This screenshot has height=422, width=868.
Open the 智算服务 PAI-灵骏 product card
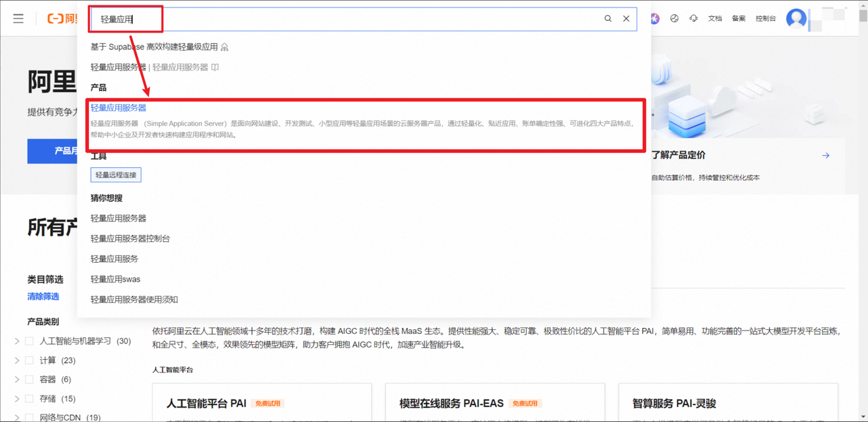pos(728,402)
